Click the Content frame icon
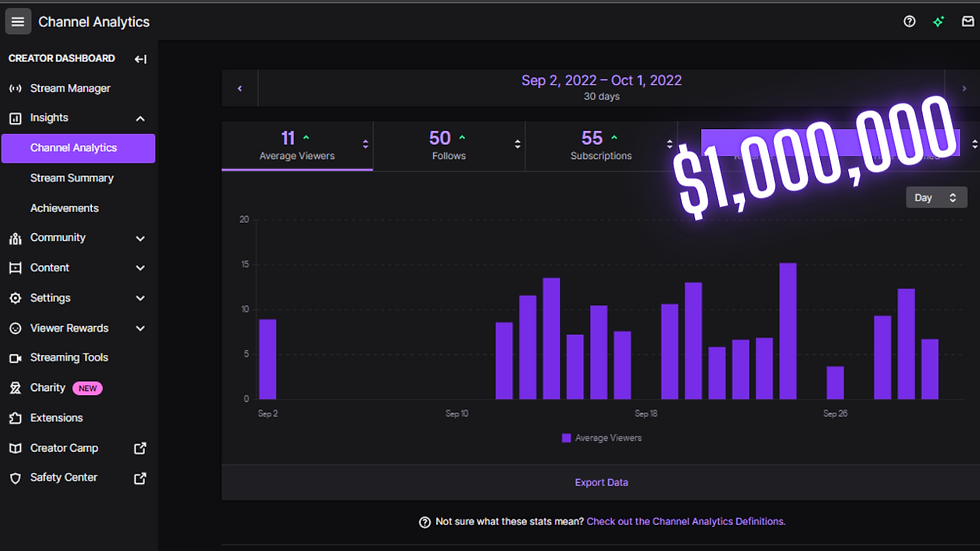The height and width of the screenshot is (551, 980). (x=16, y=268)
